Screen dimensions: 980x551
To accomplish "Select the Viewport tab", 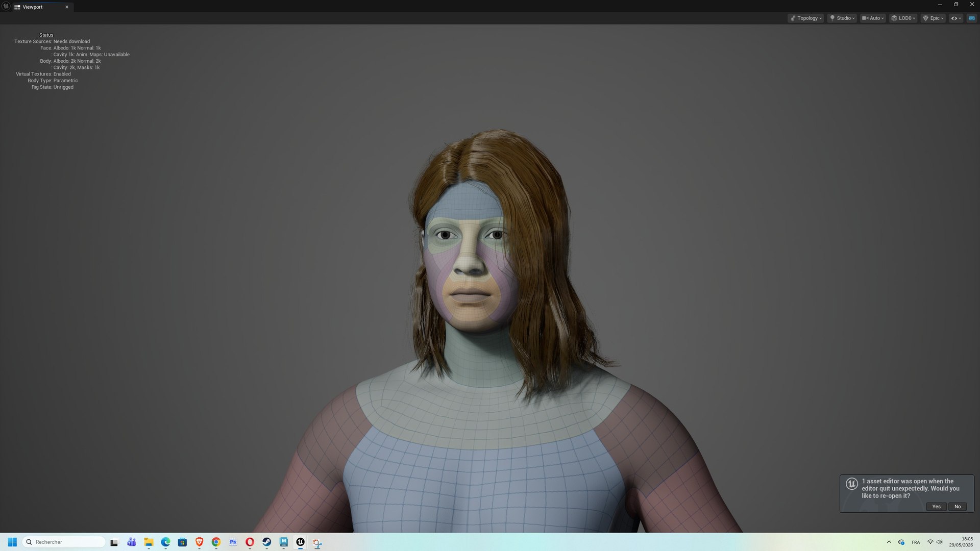I will (33, 7).
